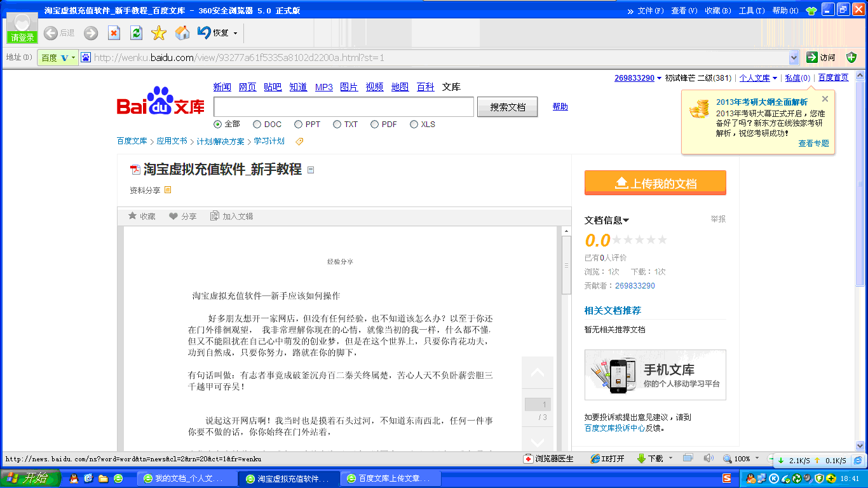Select the PDF radio button
The width and height of the screenshot is (868, 488).
pos(374,125)
